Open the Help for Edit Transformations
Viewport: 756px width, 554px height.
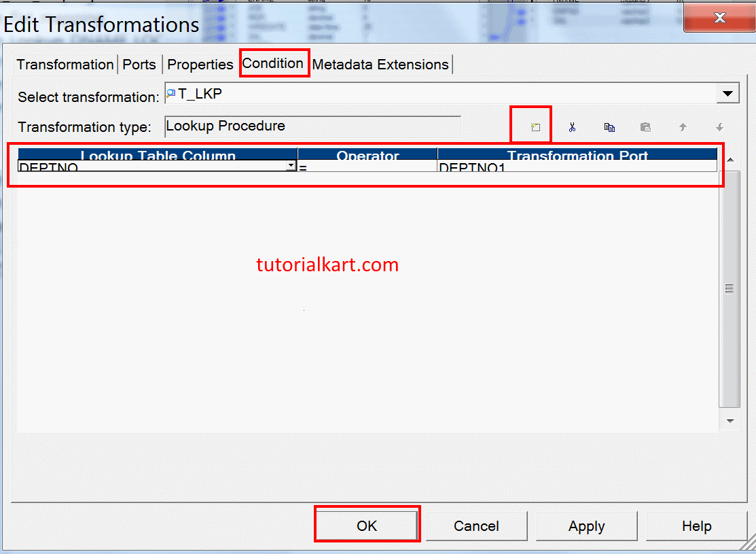click(x=696, y=525)
